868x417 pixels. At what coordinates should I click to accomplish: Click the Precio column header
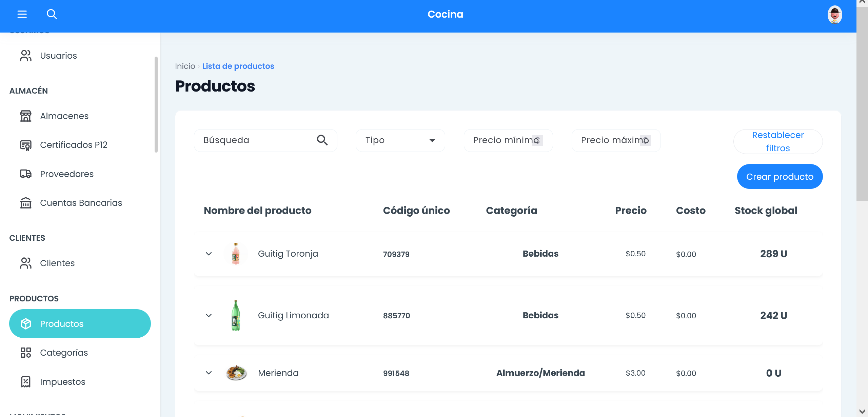[x=631, y=211]
